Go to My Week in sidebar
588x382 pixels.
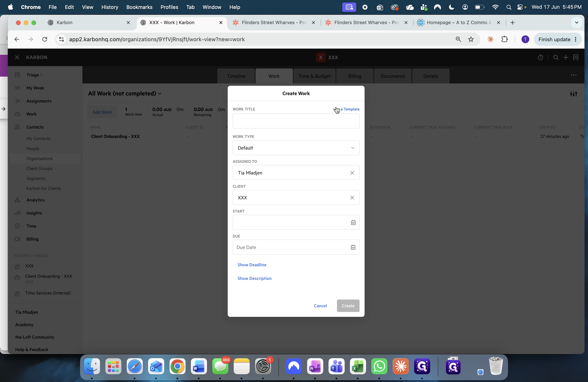click(x=35, y=88)
